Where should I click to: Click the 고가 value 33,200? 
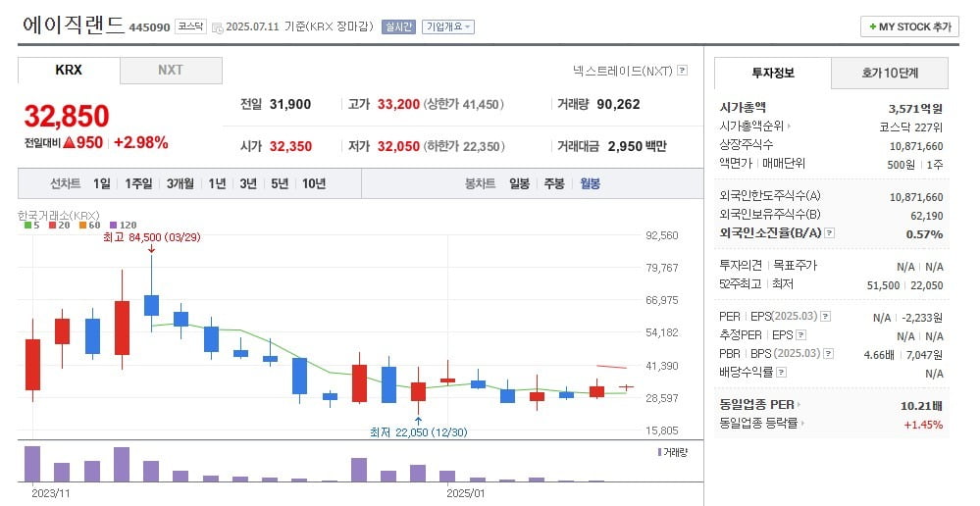click(398, 104)
